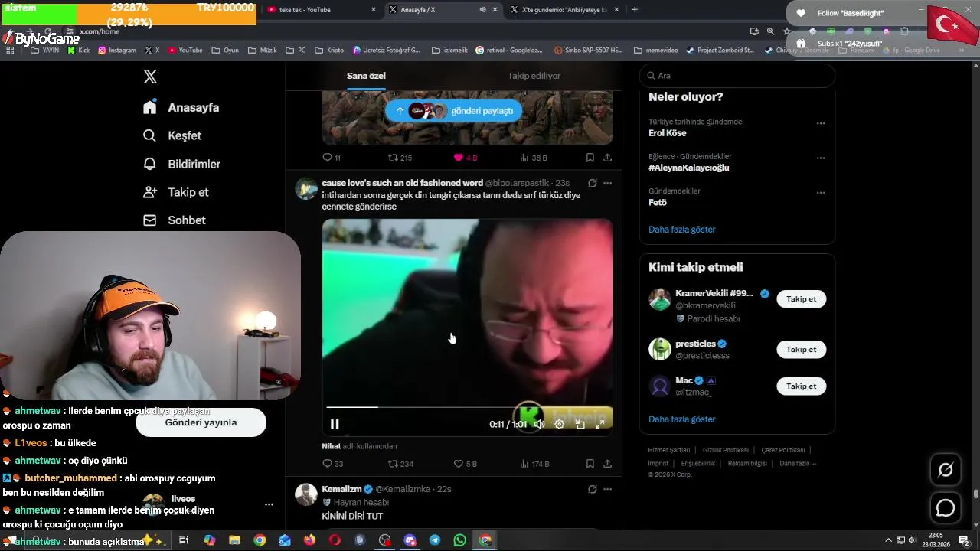980x551 pixels.
Task: Open the #AleynaKalaycıoğlu trend
Action: point(688,168)
